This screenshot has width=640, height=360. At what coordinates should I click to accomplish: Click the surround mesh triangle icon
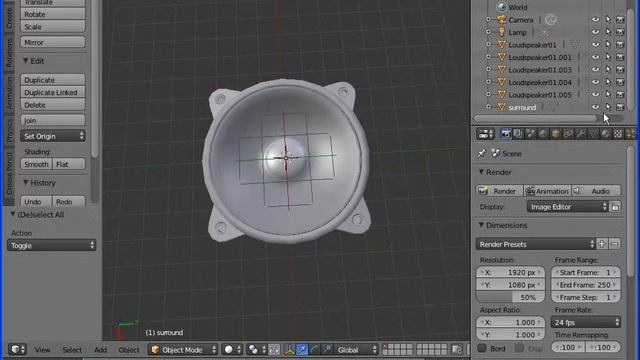pos(502,107)
